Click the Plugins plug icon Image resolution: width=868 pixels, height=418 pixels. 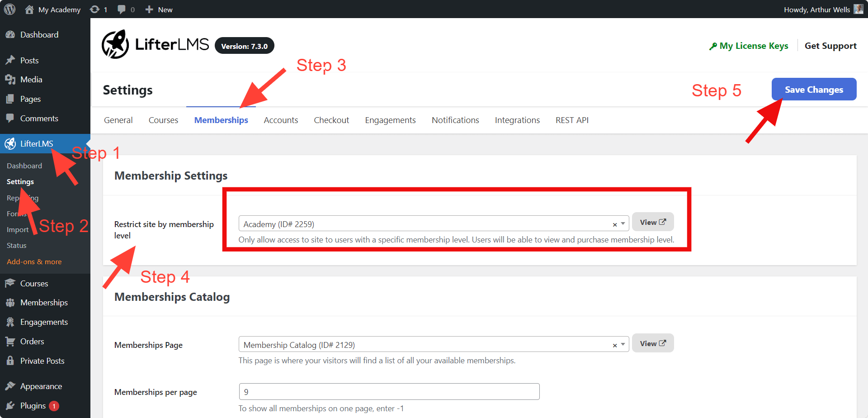click(x=10, y=406)
